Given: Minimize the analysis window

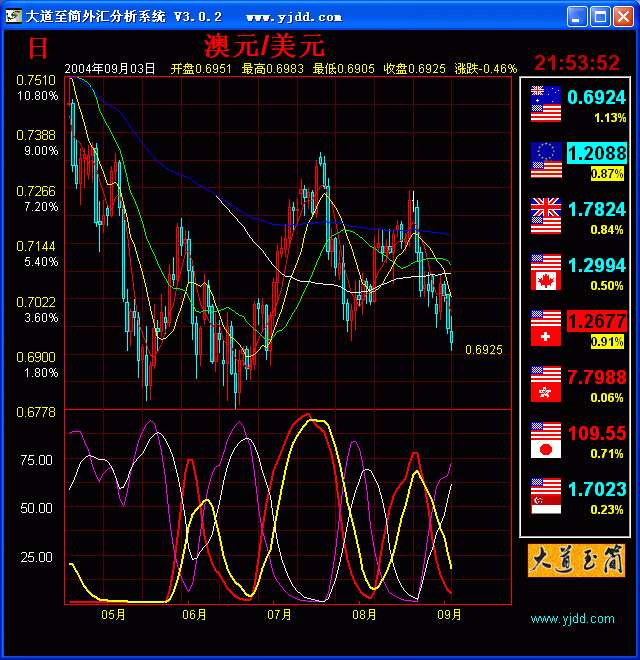Looking at the screenshot, I should click(x=577, y=17).
